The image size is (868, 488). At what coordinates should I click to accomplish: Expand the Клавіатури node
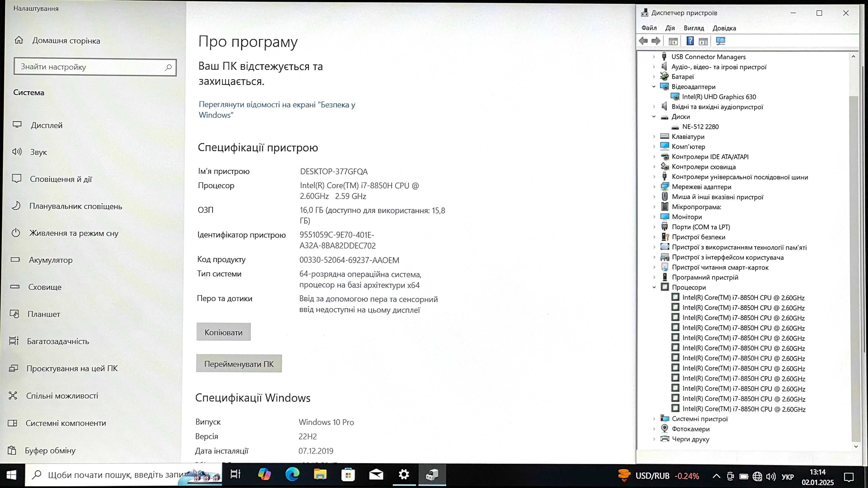654,137
